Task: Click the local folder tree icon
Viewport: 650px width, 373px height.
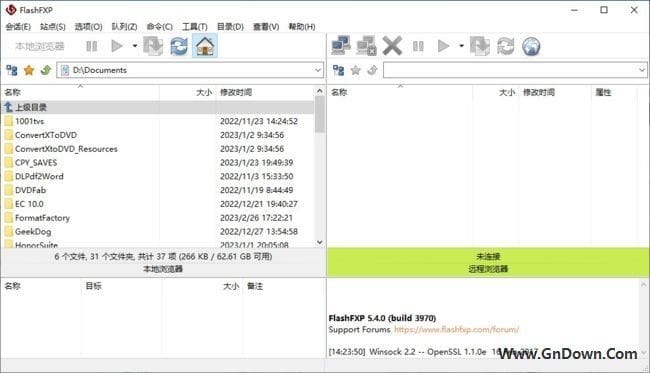Action: [x=12, y=70]
